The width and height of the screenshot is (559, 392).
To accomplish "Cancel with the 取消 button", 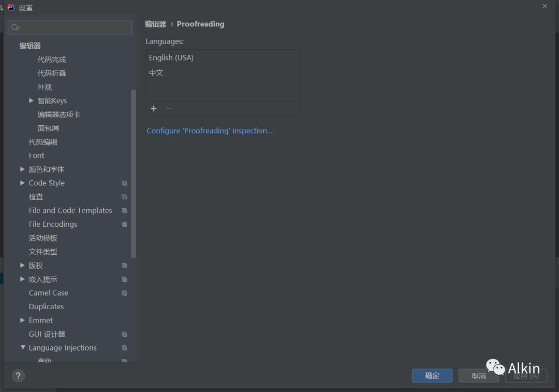I will point(478,375).
